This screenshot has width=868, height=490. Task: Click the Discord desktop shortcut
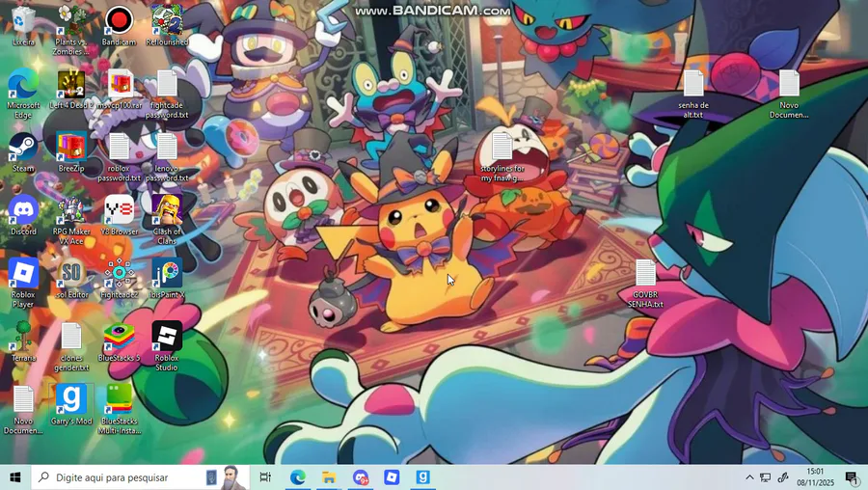click(x=23, y=216)
